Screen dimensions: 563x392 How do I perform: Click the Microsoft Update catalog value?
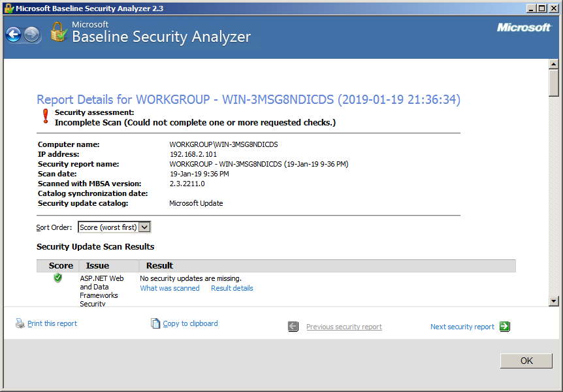tap(196, 203)
